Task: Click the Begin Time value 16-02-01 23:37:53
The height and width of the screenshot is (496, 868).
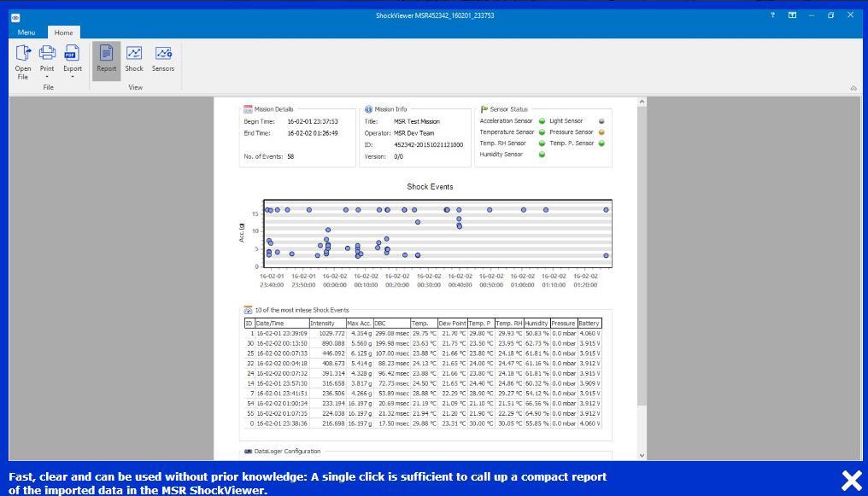Action: click(x=312, y=121)
